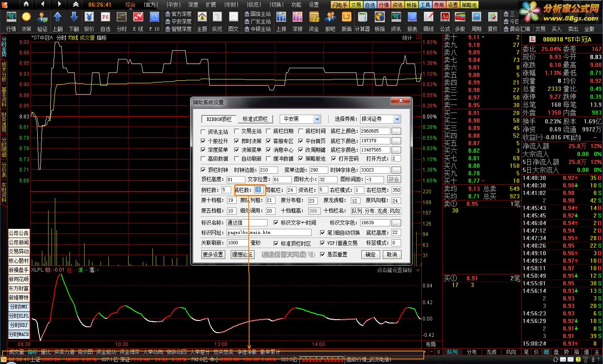Click the 下翻 down arrow icon
The width and height of the screenshot is (603, 364).
tap(74, 21)
